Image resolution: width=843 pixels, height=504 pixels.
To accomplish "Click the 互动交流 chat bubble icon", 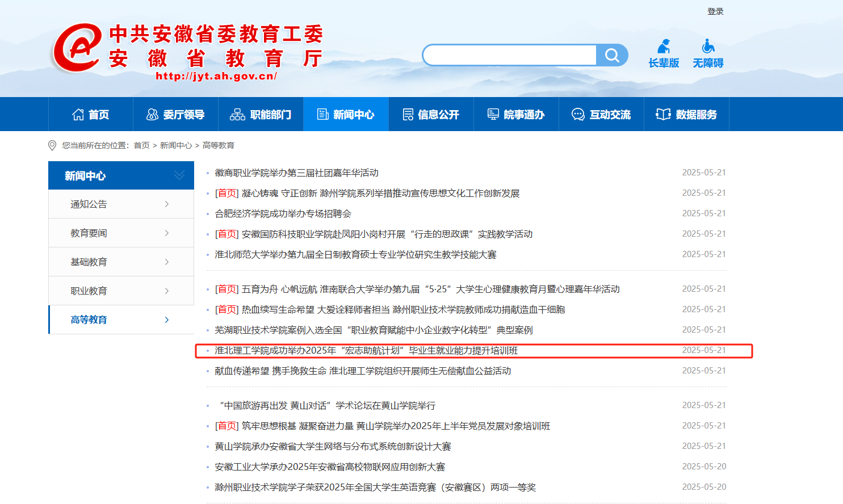I will [x=578, y=115].
